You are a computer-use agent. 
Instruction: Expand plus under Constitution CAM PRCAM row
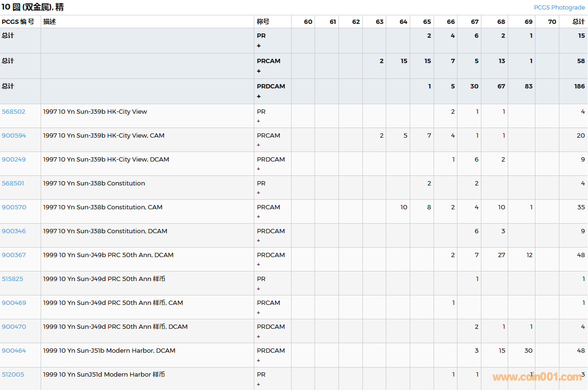click(x=259, y=217)
